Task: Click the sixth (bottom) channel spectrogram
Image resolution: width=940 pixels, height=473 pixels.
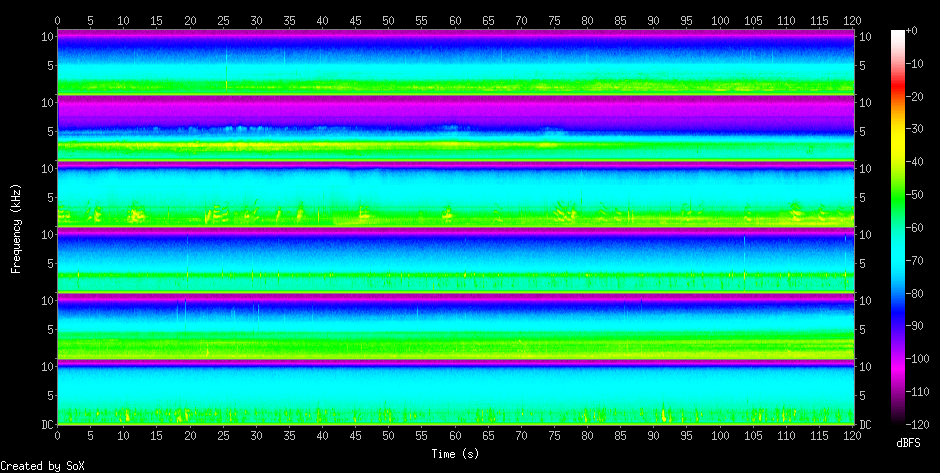Action: 455,393
